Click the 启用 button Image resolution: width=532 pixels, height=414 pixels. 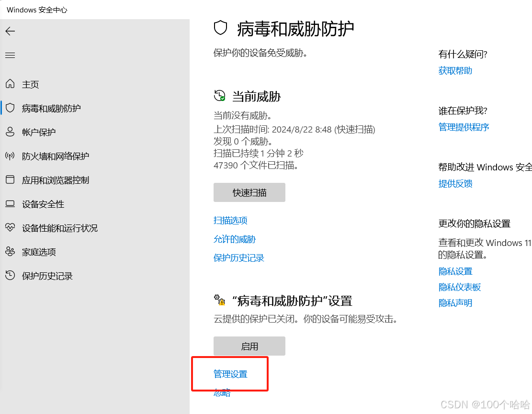click(249, 346)
